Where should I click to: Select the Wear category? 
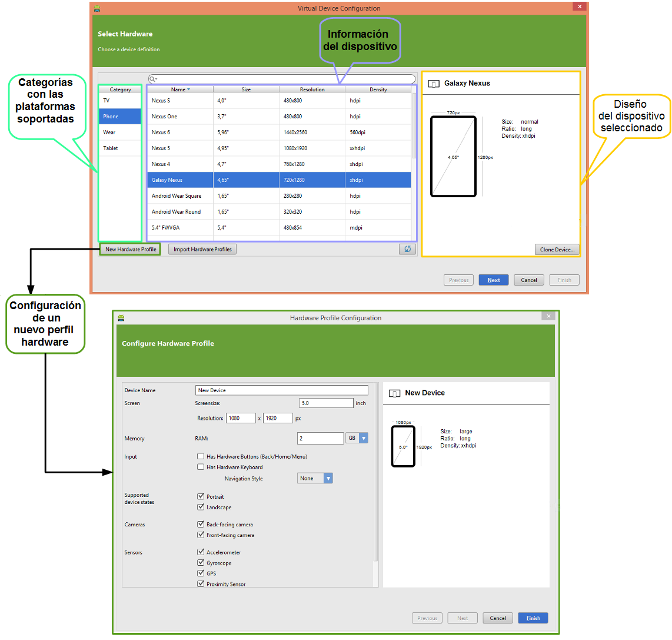(x=120, y=132)
